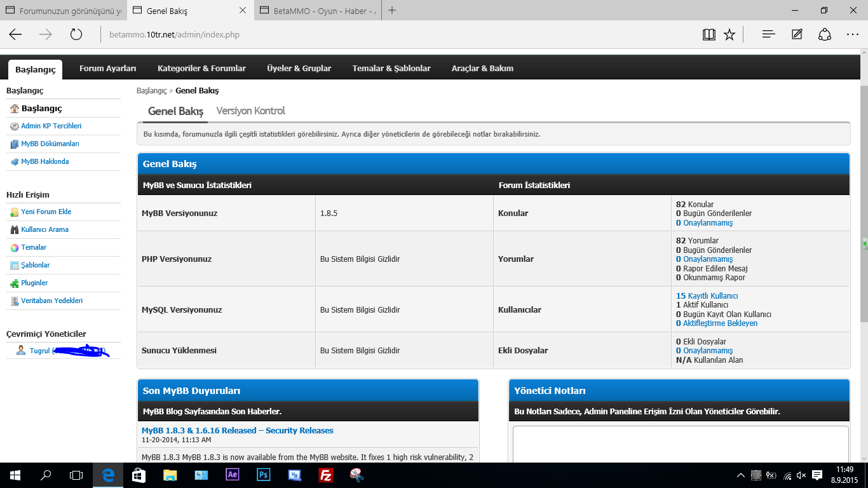
Task: Open the Temalar & Şablonlar menu
Action: pos(391,68)
